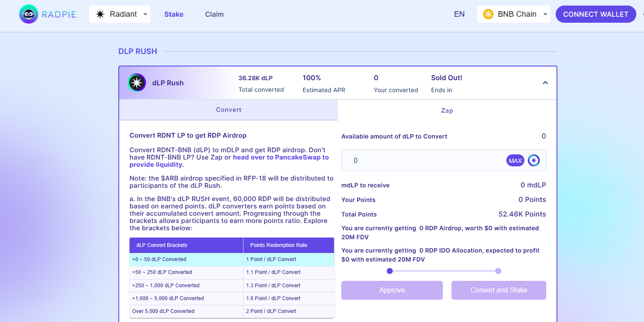
Task: Switch to the Zap tab
Action: [447, 110]
